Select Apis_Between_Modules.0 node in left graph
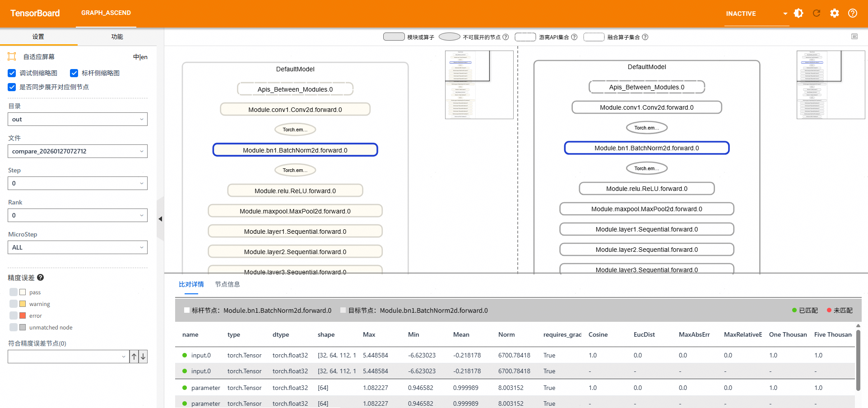Screen dimensions: 868x408 (295, 89)
